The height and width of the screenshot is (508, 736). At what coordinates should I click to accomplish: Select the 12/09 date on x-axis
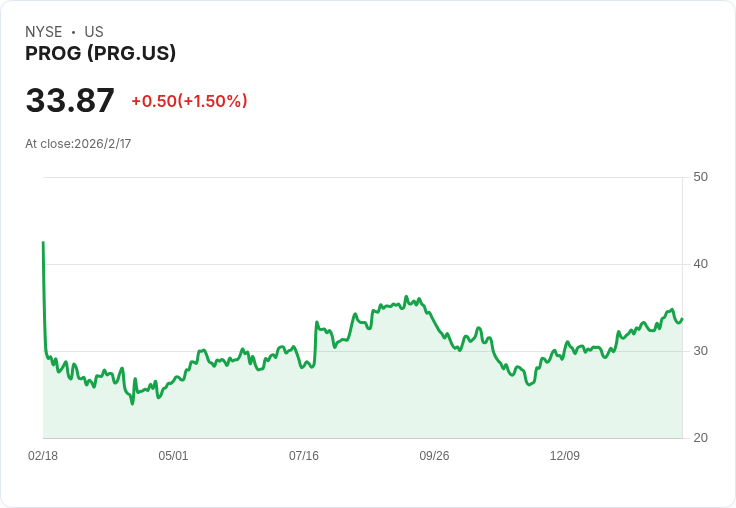click(x=565, y=456)
